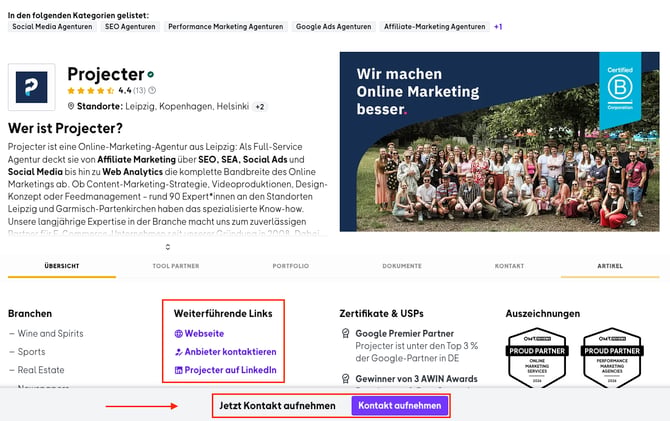Click the Auszeichnungen heading
670x421 pixels.
543,314
